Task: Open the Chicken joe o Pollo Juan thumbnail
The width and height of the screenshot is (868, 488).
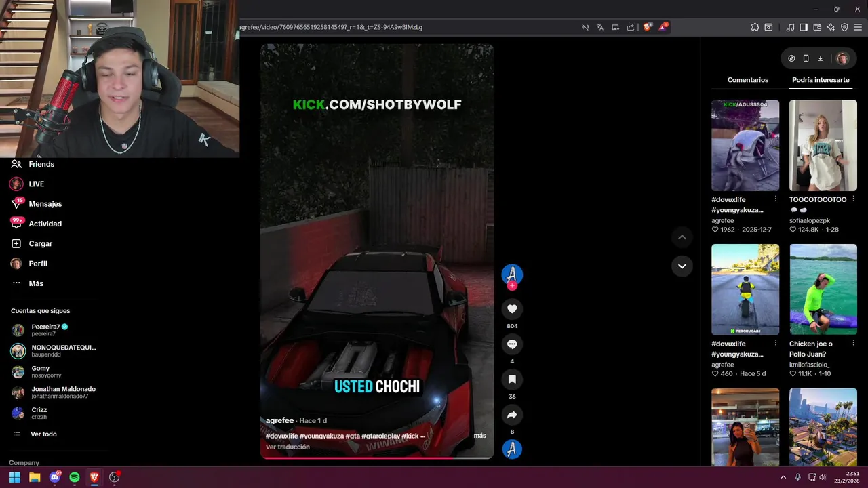Action: (823, 289)
